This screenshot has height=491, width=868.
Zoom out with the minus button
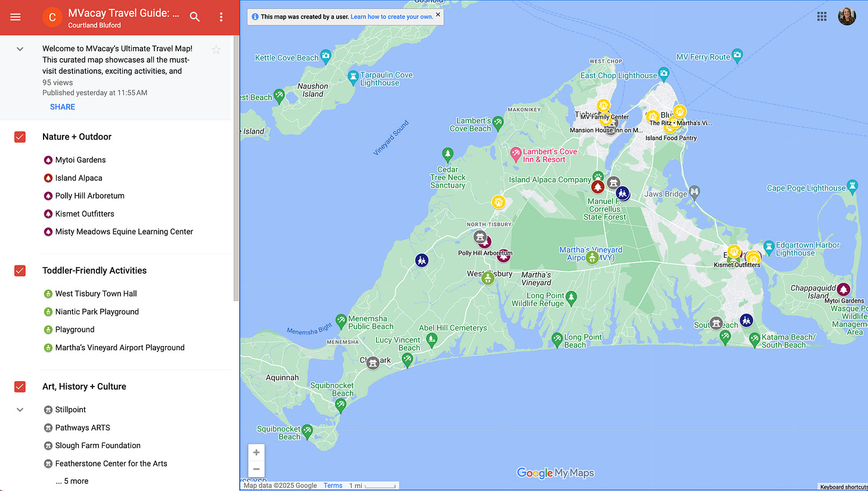(x=256, y=469)
